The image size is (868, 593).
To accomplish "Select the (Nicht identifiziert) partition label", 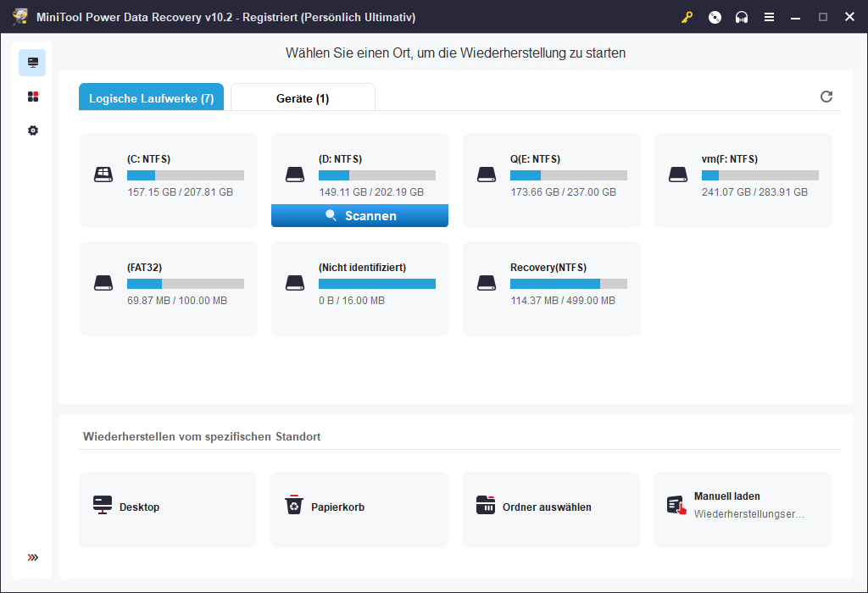I will click(x=362, y=268).
